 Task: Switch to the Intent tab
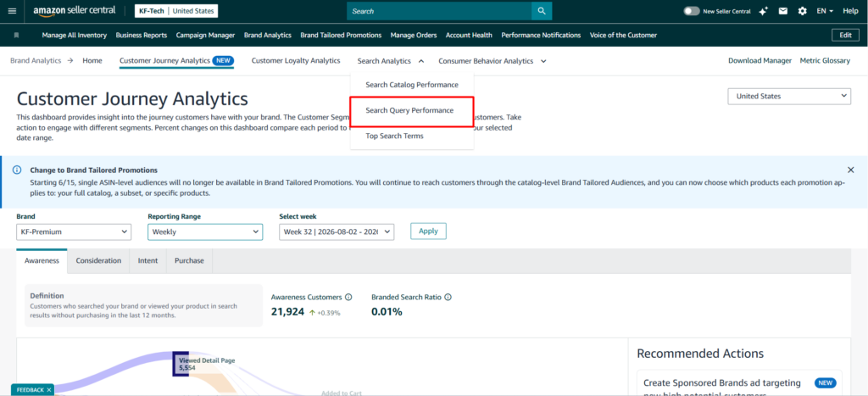147,261
